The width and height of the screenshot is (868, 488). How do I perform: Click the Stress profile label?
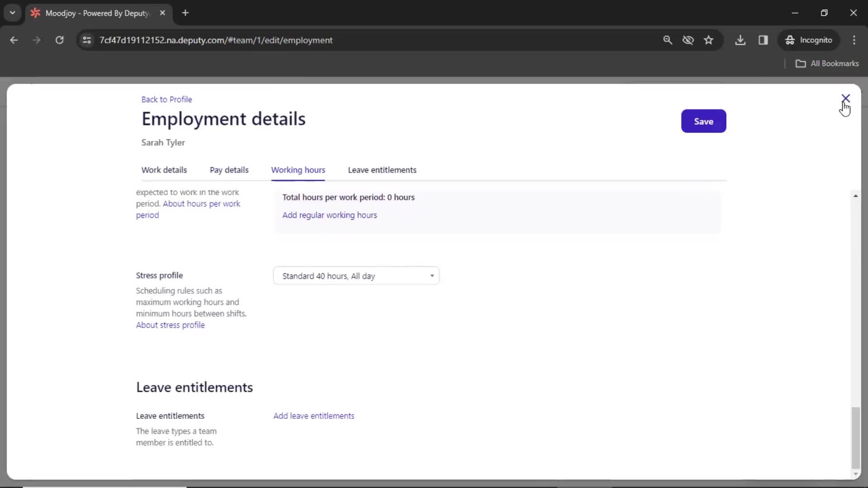point(160,276)
